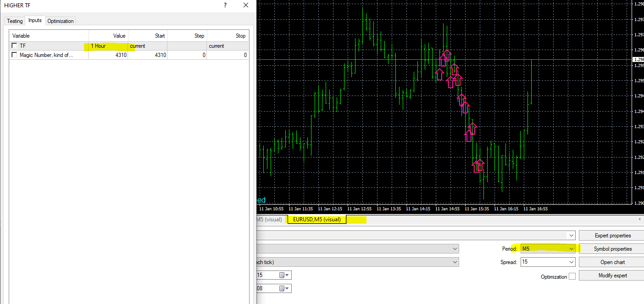Click the Magic Number value 4310

(108, 55)
